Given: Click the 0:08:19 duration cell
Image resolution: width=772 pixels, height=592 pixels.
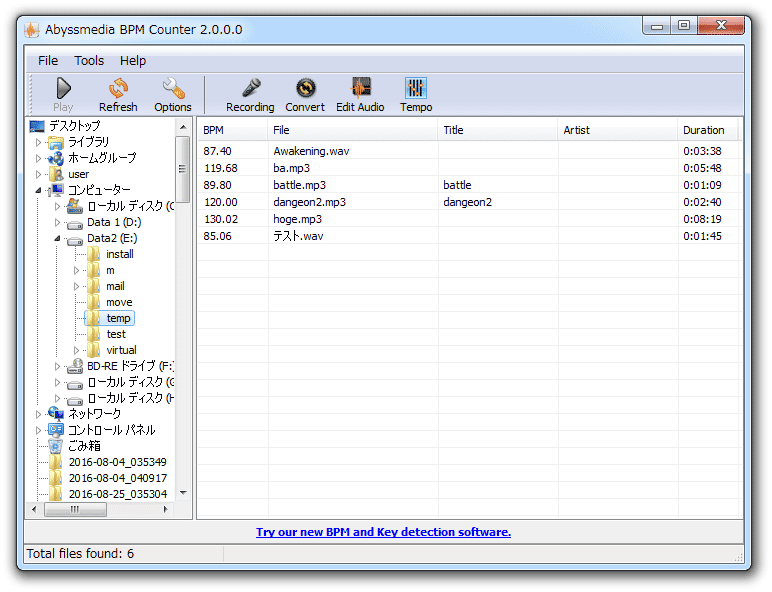Looking at the screenshot, I should tap(703, 219).
